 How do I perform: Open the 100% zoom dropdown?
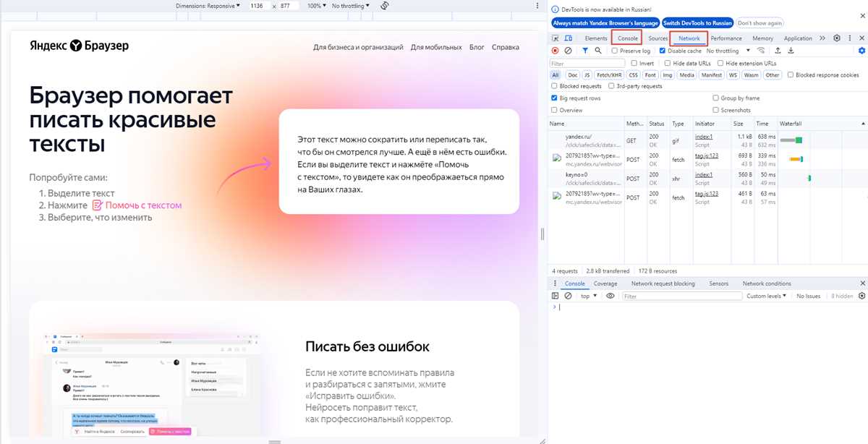click(316, 6)
